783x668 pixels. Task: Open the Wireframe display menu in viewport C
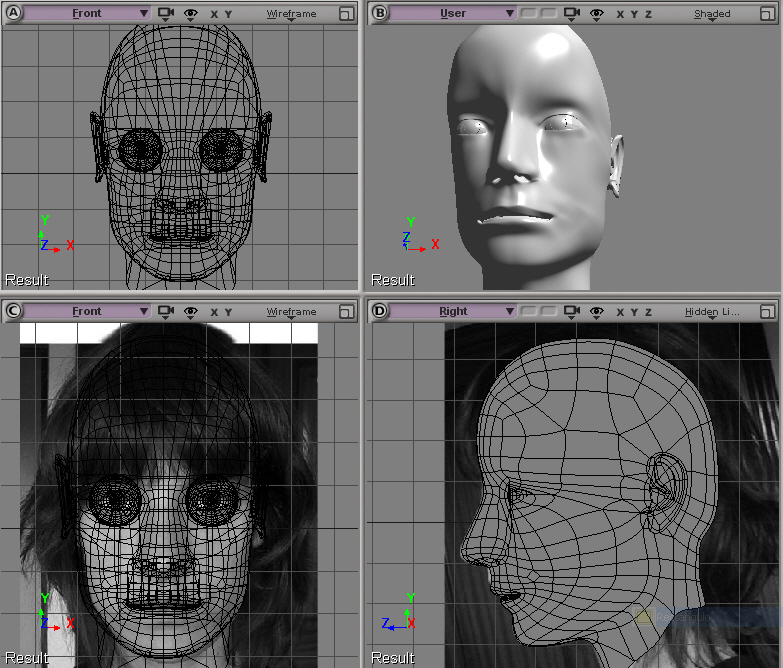coord(291,312)
